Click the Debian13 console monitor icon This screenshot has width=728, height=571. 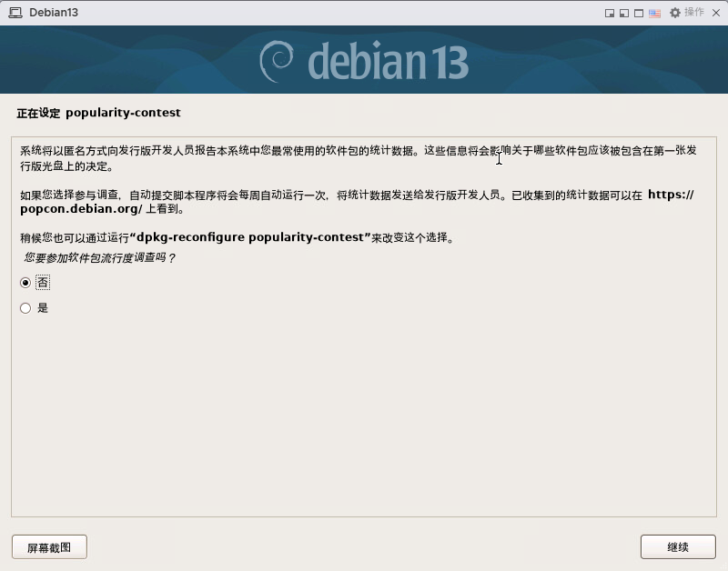point(15,13)
